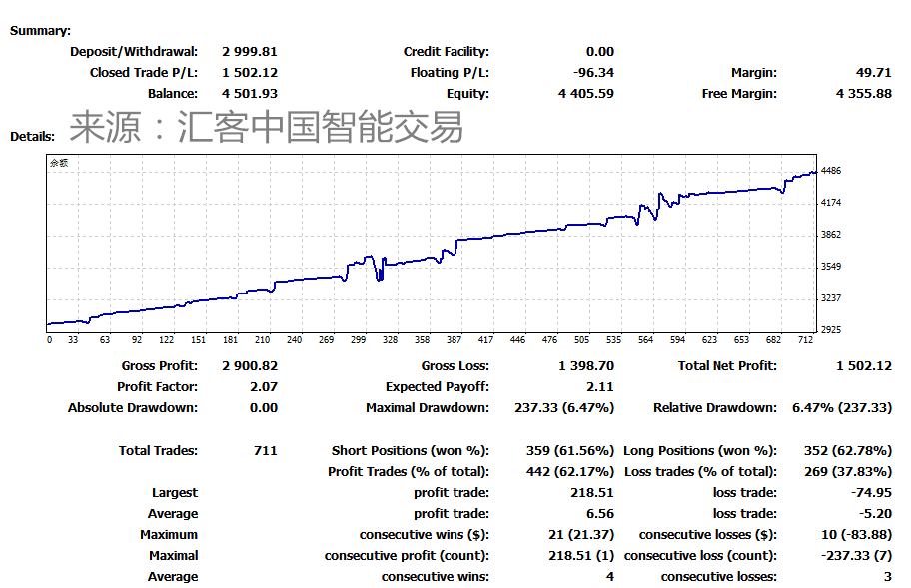Click the "Summary:" heading
The width and height of the screenshot is (911, 588).
(40, 31)
